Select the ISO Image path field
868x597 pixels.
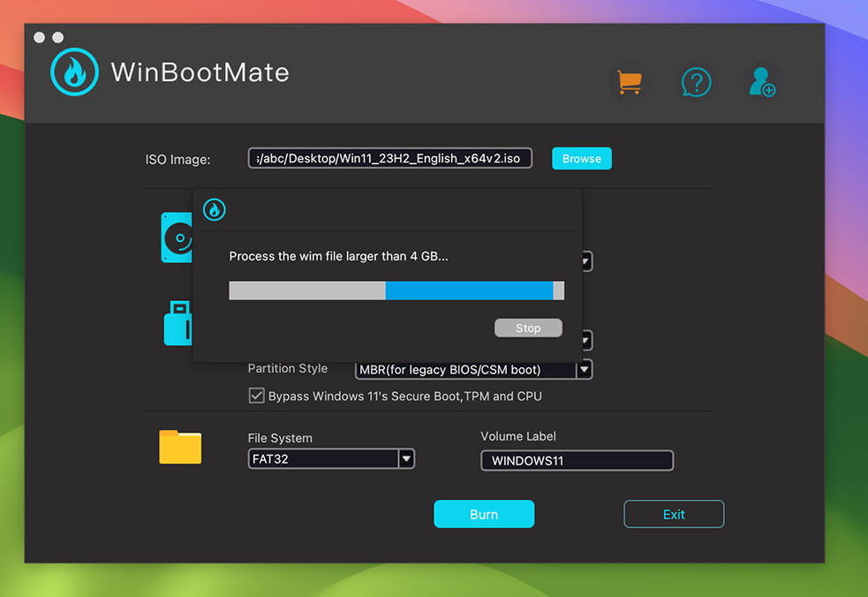[389, 158]
